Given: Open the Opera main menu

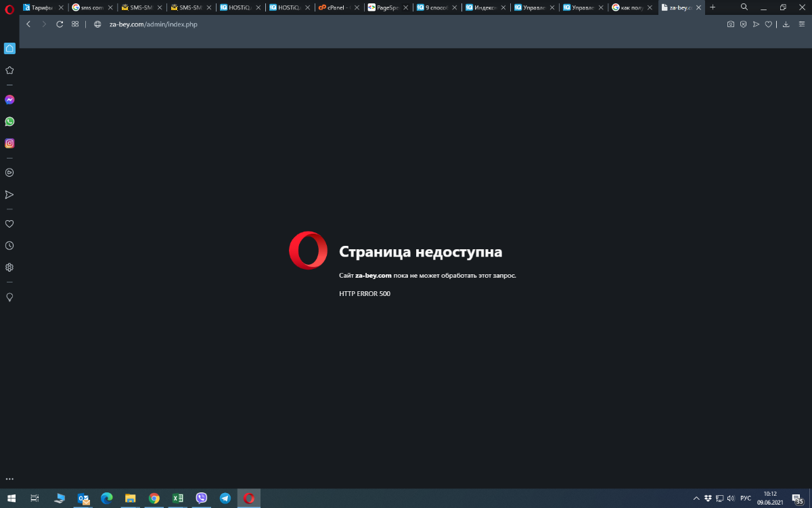Looking at the screenshot, I should tap(9, 8).
